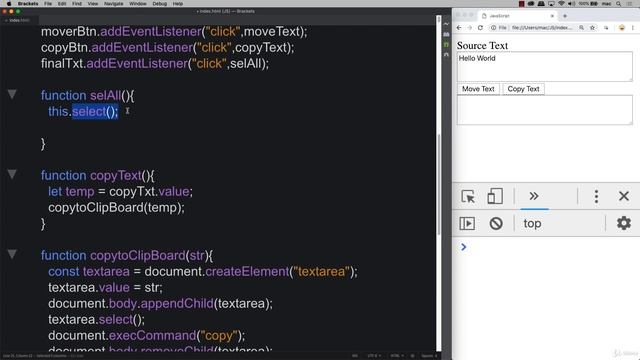The image size is (640, 360).
Task: Open the View menu
Action: (x=93, y=4)
